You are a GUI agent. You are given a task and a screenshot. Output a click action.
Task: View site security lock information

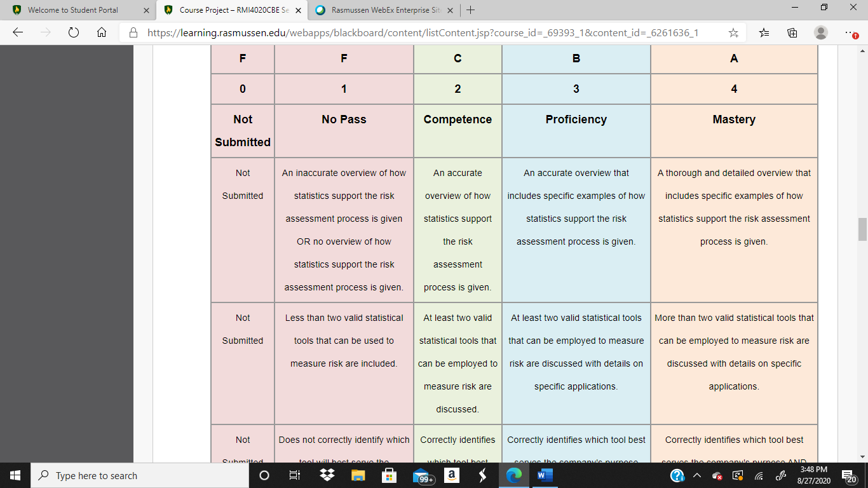(x=133, y=32)
